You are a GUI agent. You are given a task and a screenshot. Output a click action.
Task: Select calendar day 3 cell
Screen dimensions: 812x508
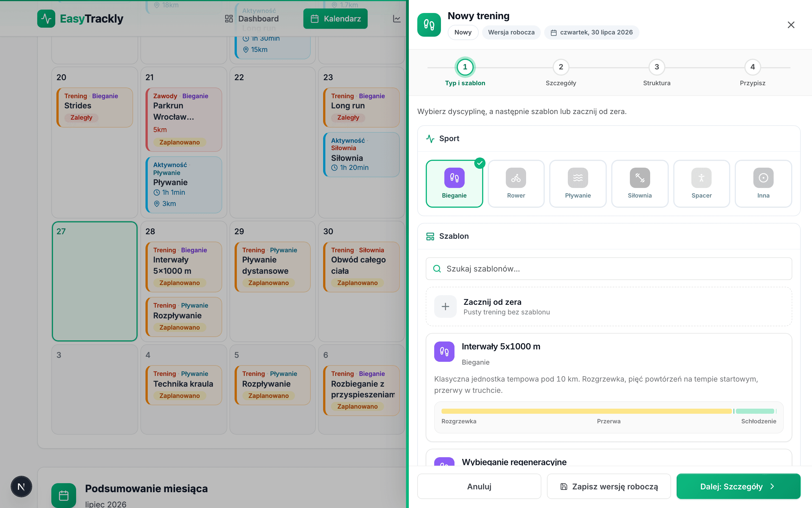point(95,389)
